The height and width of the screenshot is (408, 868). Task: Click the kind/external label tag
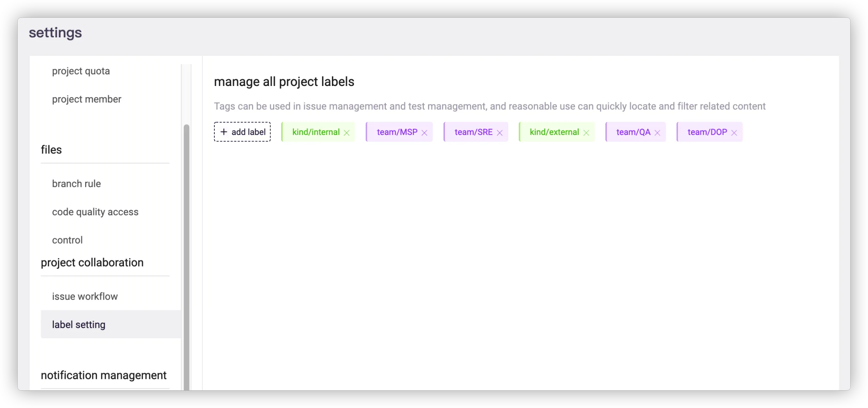554,132
